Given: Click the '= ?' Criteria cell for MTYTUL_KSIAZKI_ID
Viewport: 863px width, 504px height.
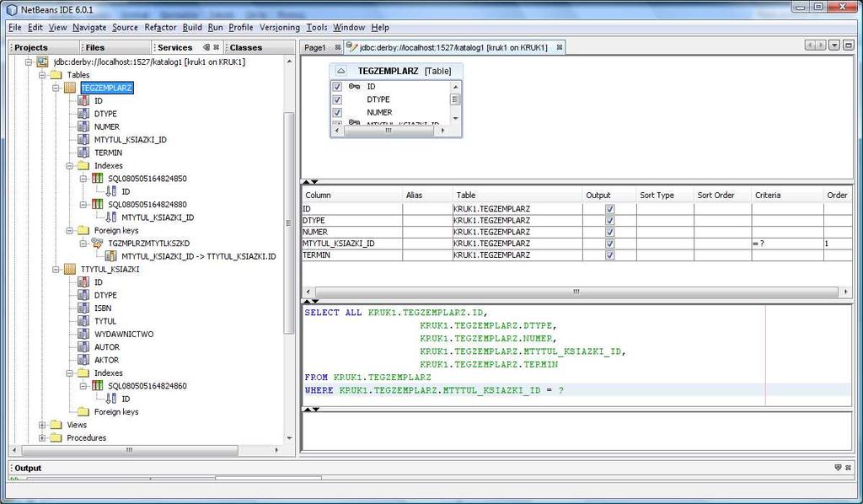Looking at the screenshot, I should (x=787, y=244).
